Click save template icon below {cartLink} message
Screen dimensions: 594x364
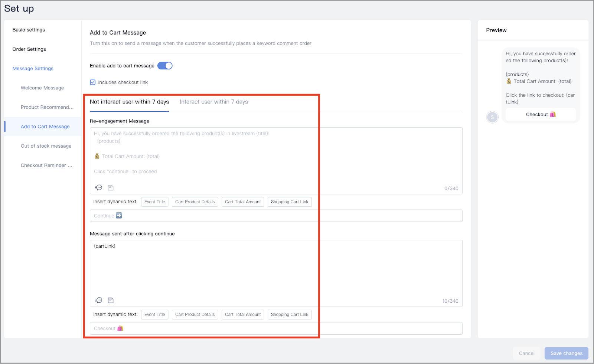111,300
